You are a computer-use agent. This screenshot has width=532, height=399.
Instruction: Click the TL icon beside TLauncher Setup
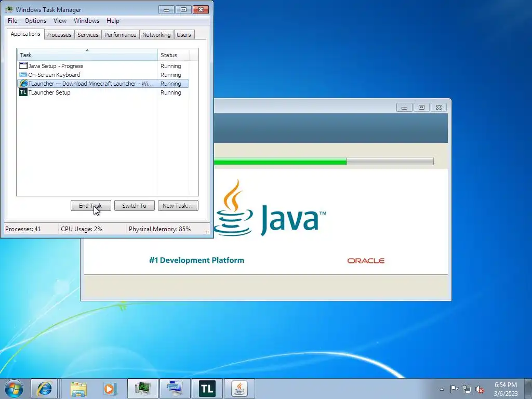pos(23,92)
